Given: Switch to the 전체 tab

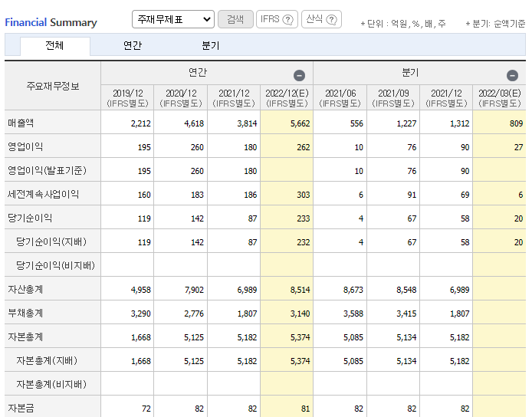Looking at the screenshot, I should pos(55,45).
